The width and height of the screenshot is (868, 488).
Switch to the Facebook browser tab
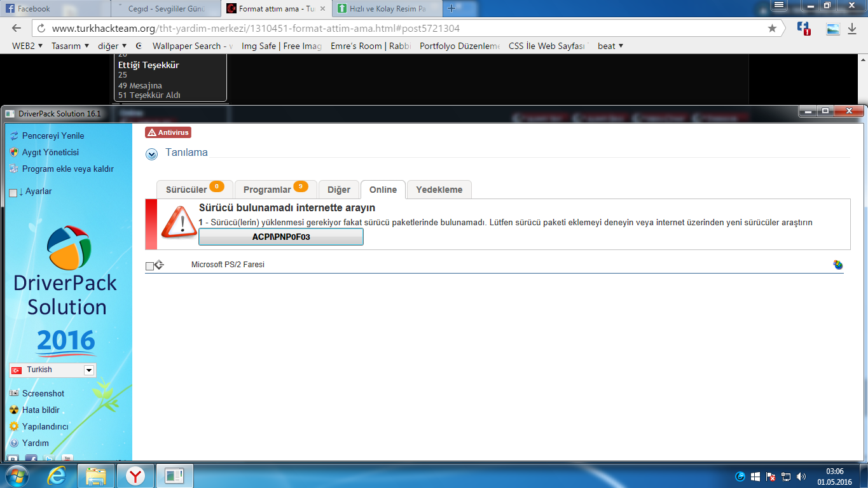click(54, 9)
